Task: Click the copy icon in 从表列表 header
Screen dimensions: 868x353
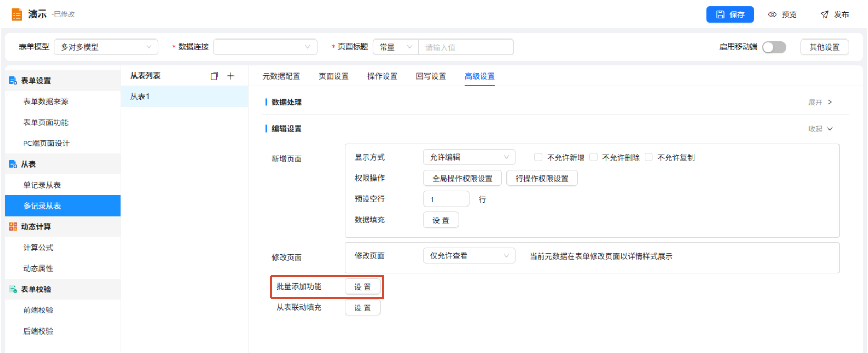Action: (214, 76)
